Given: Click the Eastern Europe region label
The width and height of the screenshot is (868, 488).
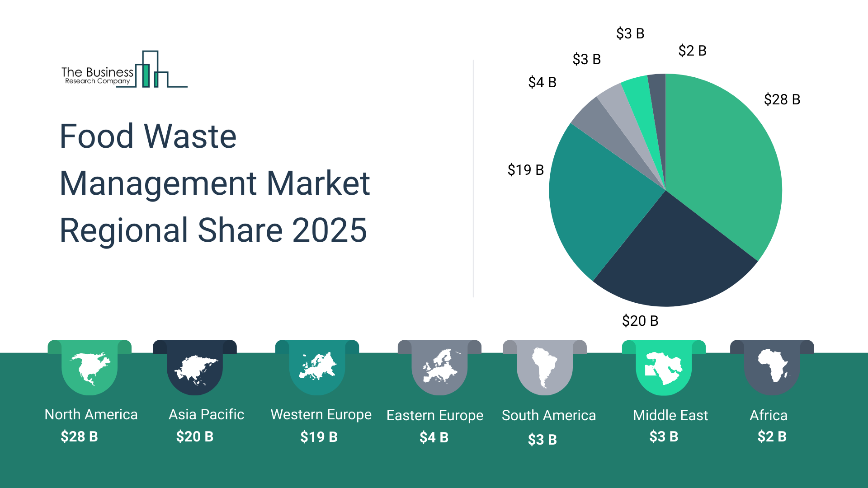Looking at the screenshot, I should pos(435,415).
